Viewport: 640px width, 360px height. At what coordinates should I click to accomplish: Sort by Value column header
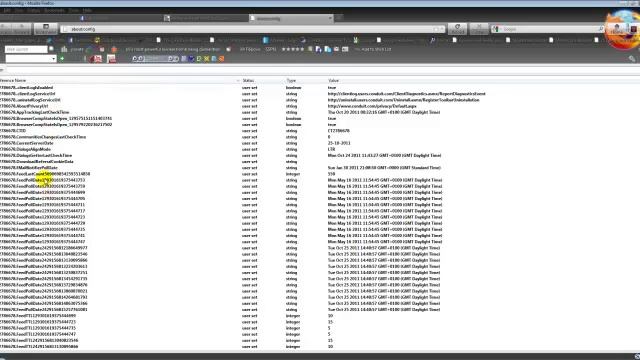(482, 80)
